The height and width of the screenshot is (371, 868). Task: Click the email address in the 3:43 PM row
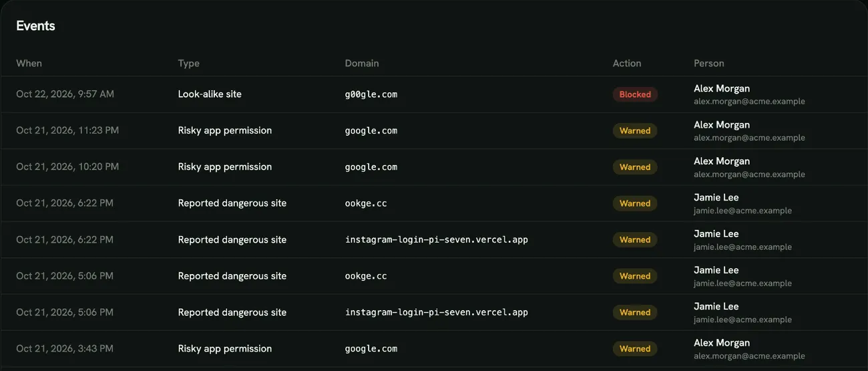pos(749,356)
